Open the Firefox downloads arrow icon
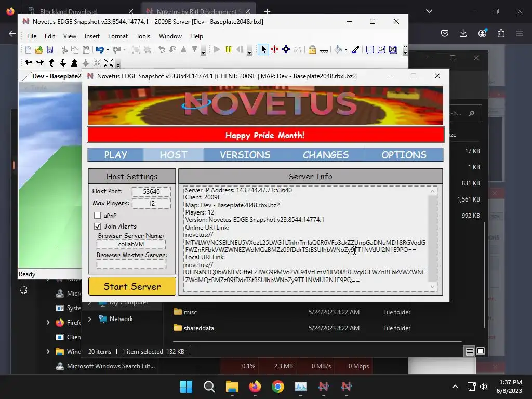 [x=463, y=33]
